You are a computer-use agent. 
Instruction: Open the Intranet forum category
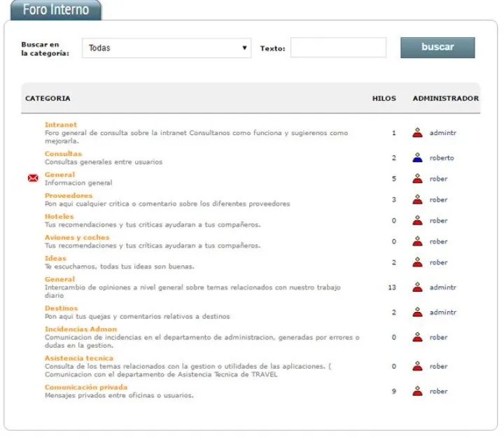(61, 125)
